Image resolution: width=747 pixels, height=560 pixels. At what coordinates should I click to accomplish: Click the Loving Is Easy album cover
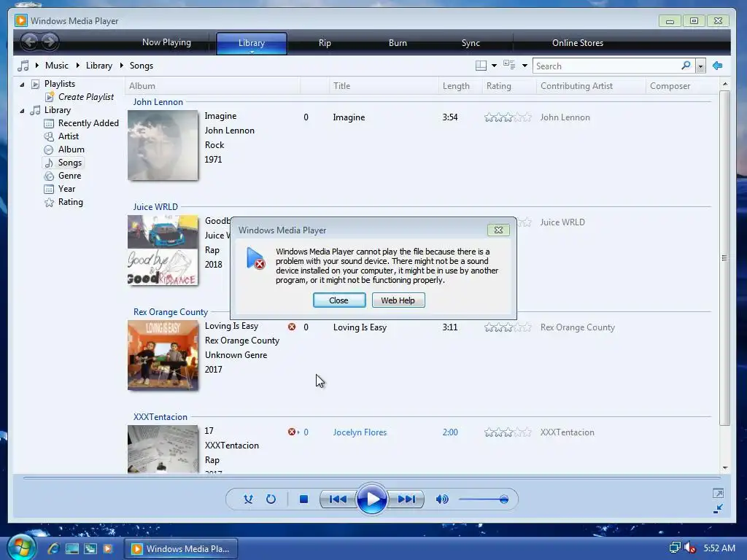(163, 355)
